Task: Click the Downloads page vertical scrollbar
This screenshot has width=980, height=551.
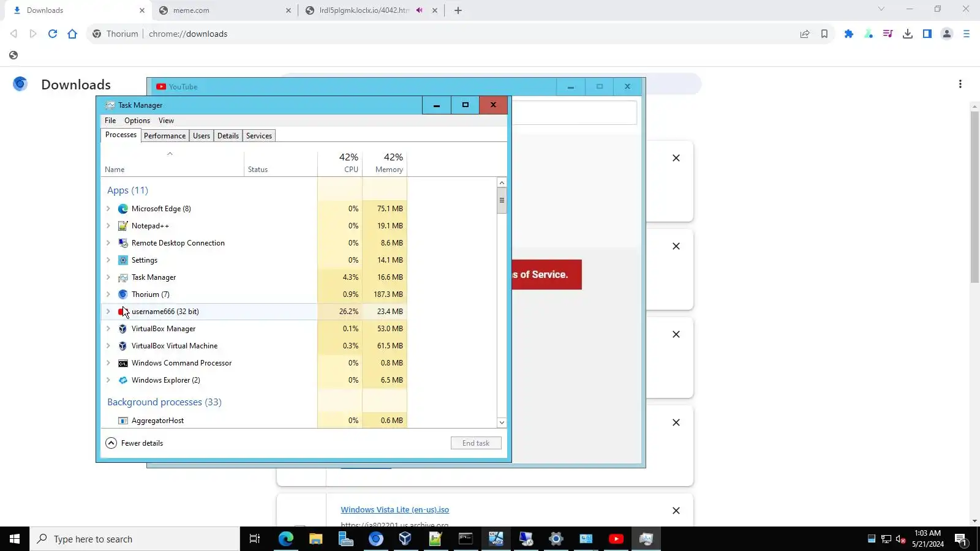Action: click(974, 196)
